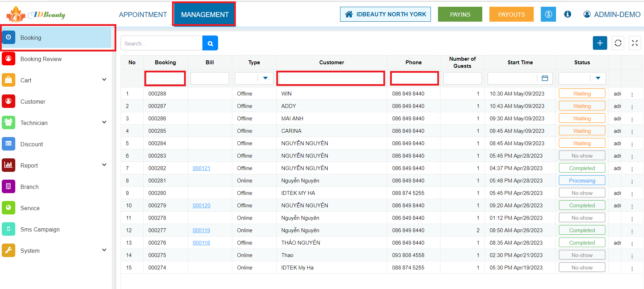Viewport: 644px width, 289px height.
Task: Click the IDBeauty logo
Action: coord(35,14)
